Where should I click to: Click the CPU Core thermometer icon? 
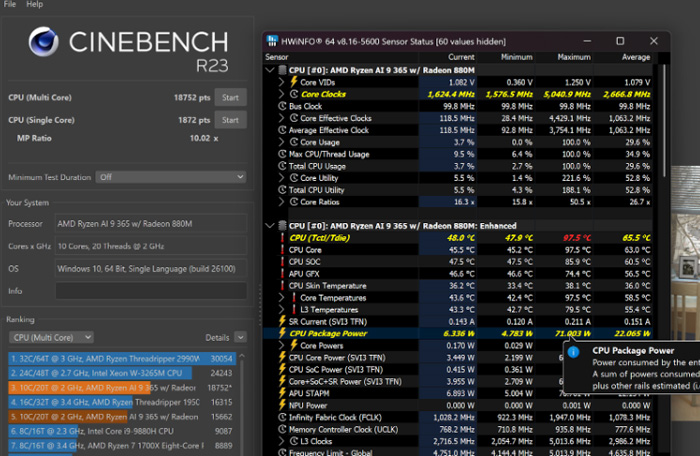pos(282,250)
